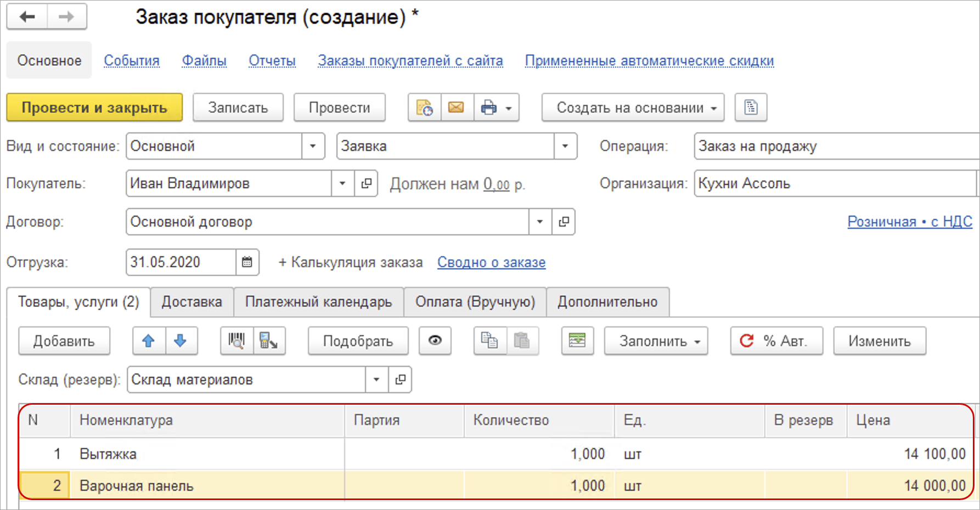Expand the Покупатель dropdown arrow

pos(342,184)
